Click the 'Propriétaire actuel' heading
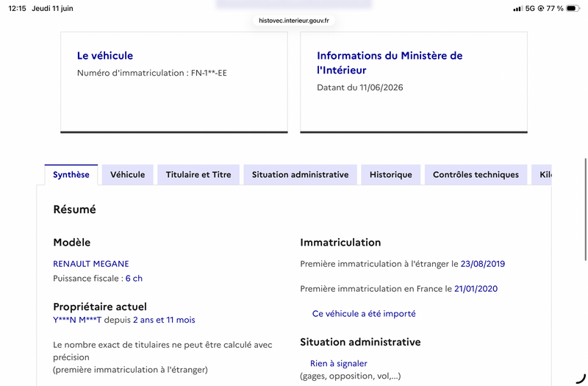The height and width of the screenshot is (386, 588). click(100, 307)
